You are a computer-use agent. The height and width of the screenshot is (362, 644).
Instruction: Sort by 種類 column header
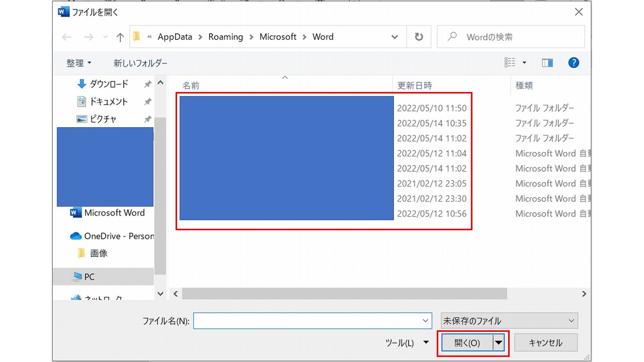click(524, 85)
